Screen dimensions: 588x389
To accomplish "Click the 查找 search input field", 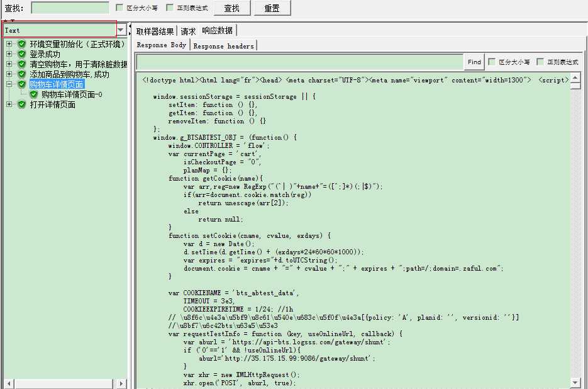I will [x=70, y=8].
